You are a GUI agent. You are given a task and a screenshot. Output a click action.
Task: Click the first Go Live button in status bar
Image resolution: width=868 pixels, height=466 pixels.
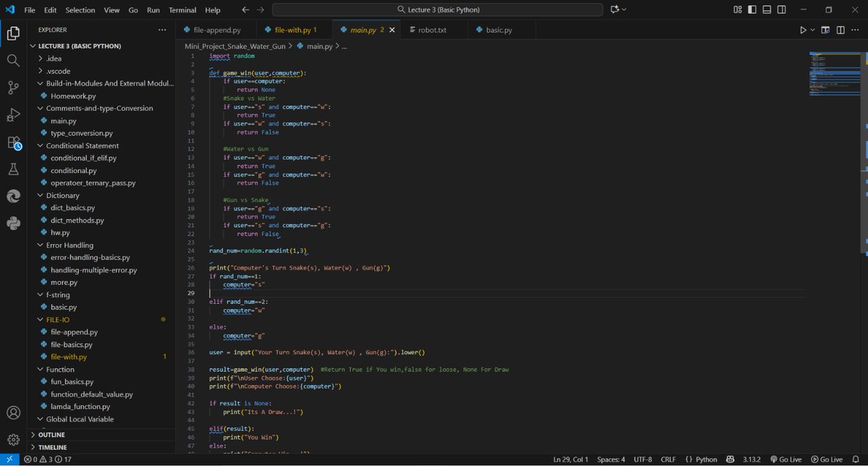tap(786, 459)
